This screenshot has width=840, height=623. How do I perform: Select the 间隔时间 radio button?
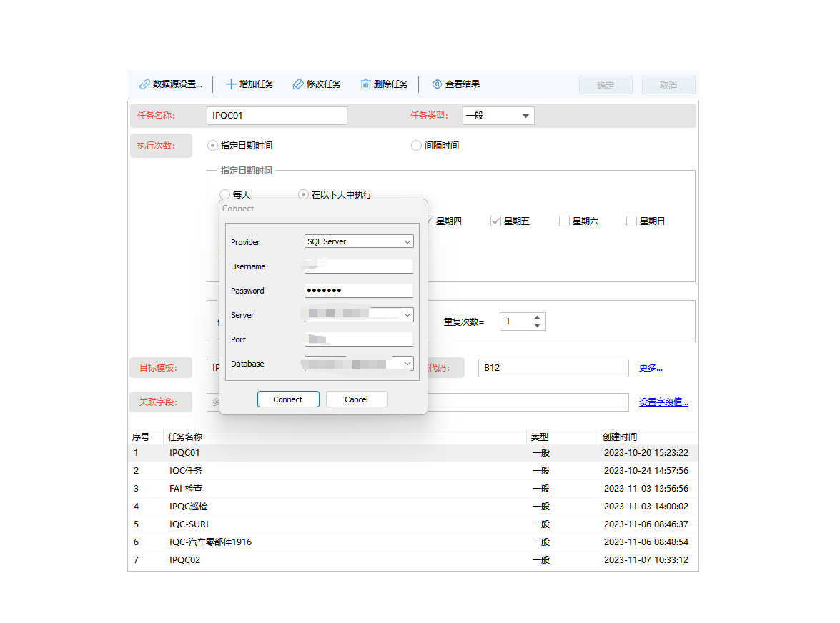point(416,145)
